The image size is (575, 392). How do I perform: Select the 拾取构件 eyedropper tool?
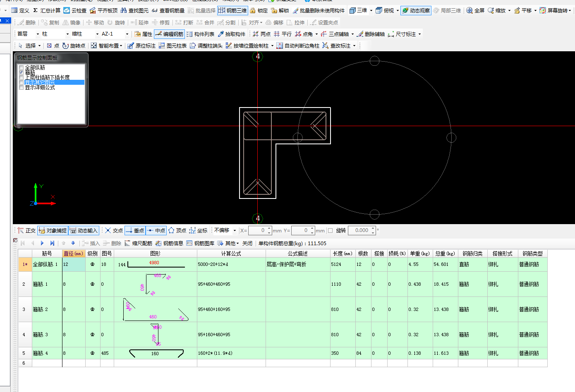click(232, 34)
